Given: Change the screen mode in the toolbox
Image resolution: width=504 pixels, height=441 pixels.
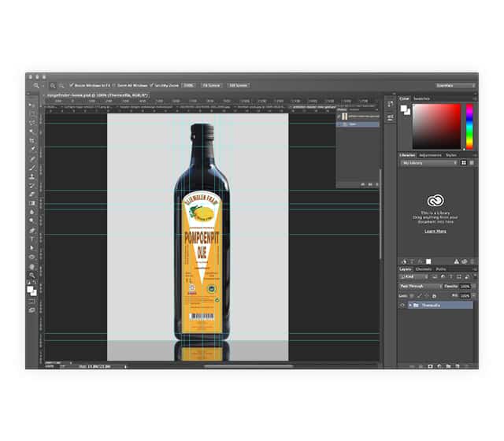Looking at the screenshot, I should tap(31, 310).
